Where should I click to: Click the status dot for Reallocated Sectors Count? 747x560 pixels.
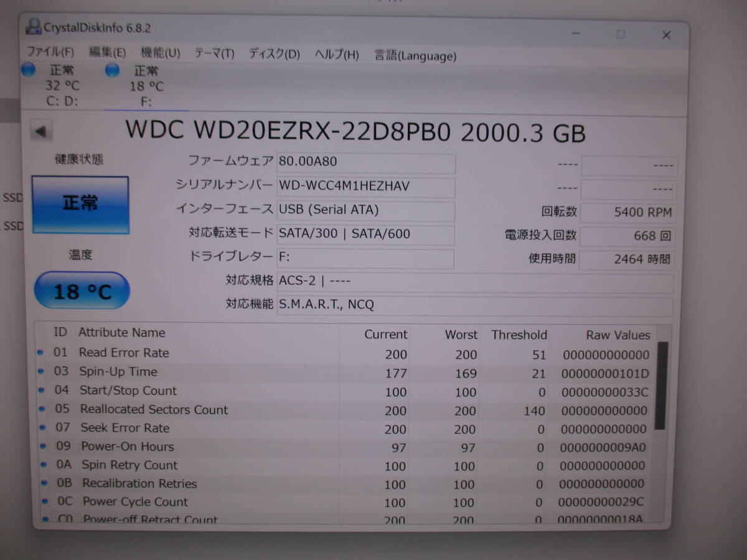(42, 409)
